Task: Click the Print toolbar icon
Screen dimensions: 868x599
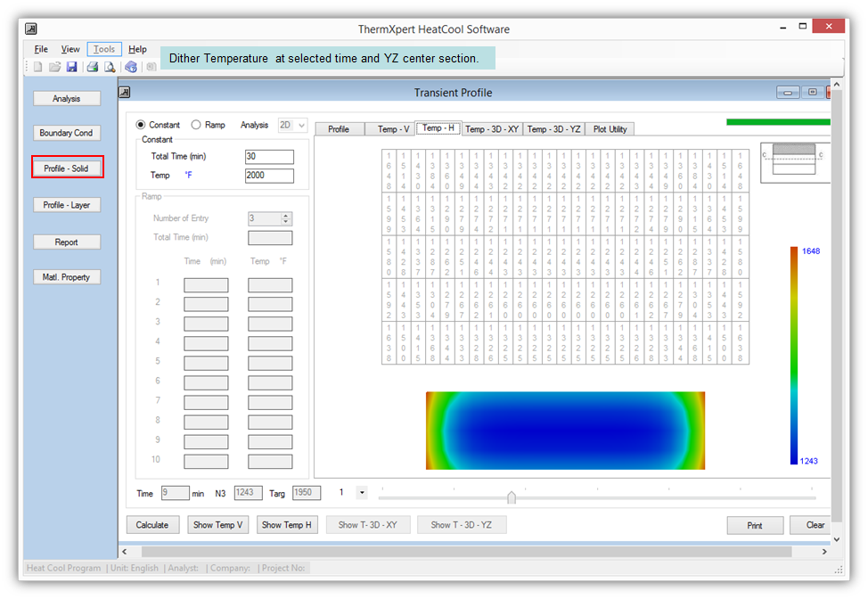Action: 93,67
